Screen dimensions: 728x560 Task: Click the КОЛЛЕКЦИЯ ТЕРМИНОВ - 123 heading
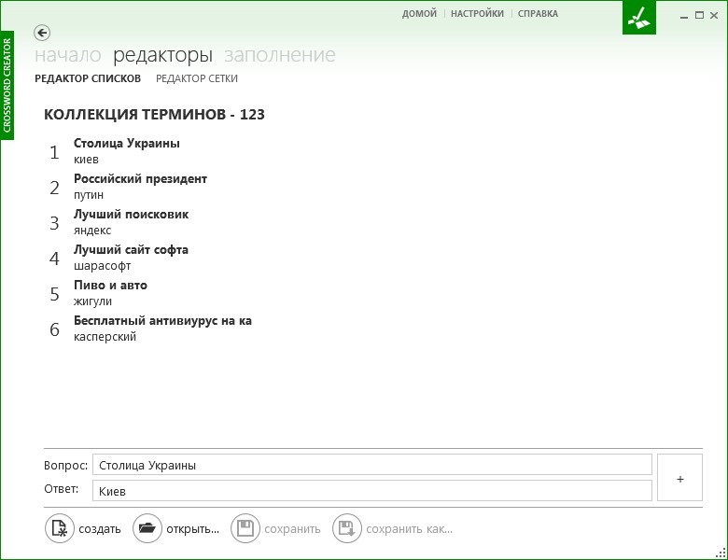point(154,114)
